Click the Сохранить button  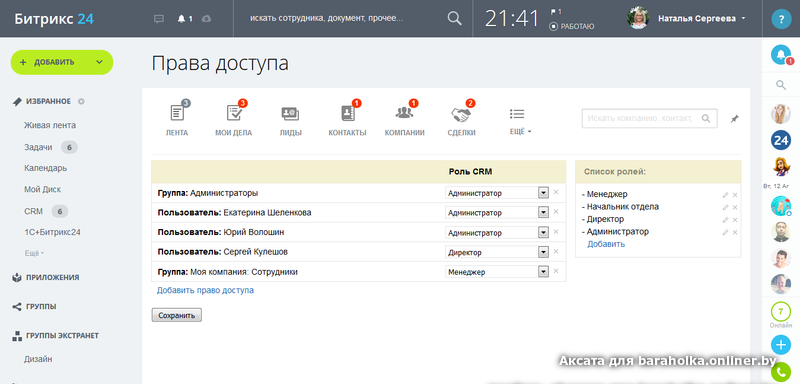[x=177, y=315]
